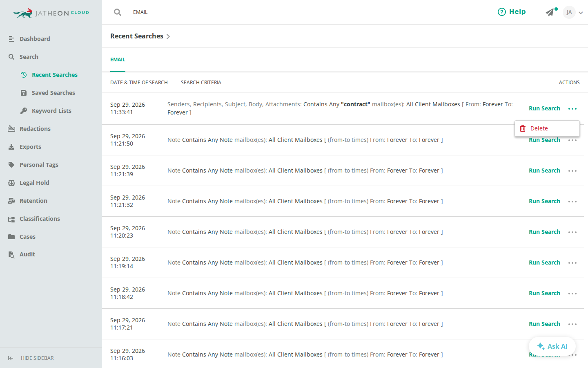The image size is (588, 368).
Task: Click the Date & Time of Search column header
Action: pos(139,83)
